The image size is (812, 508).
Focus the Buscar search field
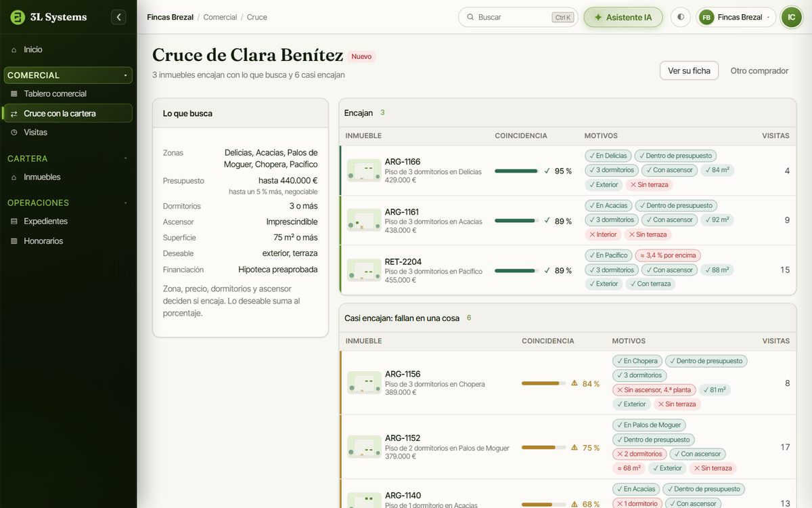(518, 17)
